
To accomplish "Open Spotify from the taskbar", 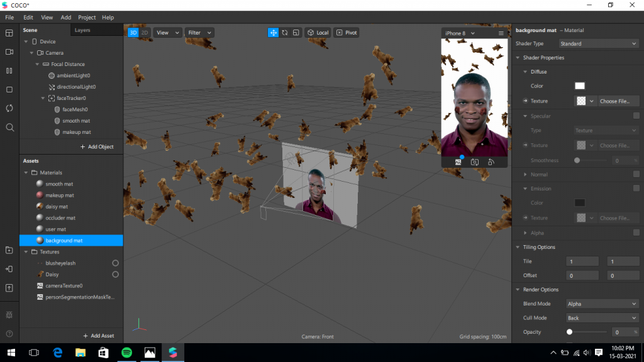I will tap(127, 353).
